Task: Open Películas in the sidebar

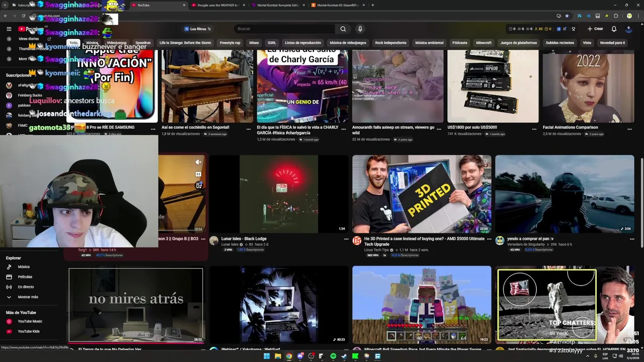Action: point(25,277)
